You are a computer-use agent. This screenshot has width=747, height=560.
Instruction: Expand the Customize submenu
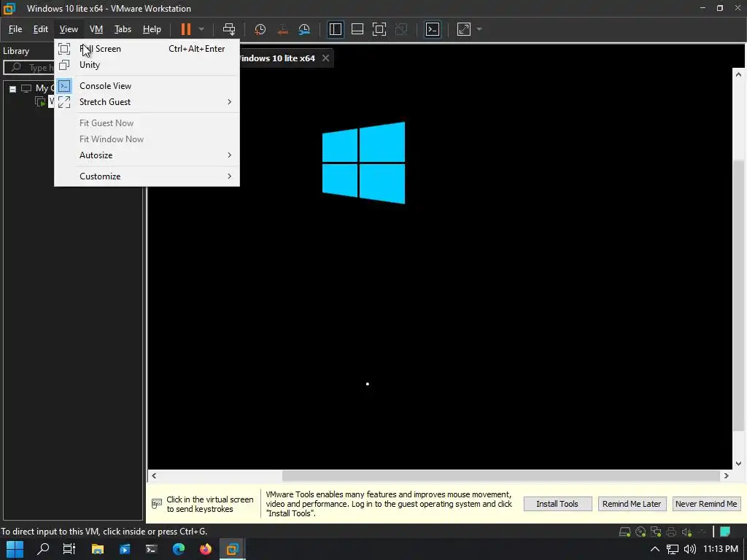147,176
